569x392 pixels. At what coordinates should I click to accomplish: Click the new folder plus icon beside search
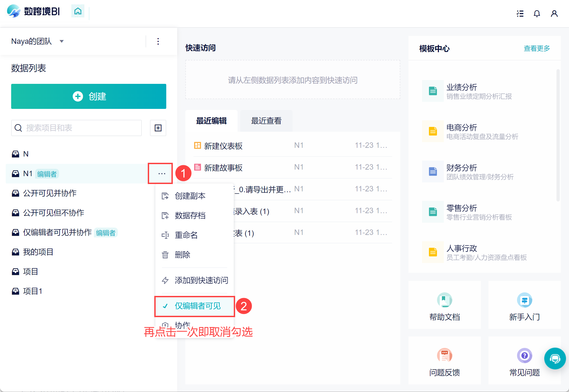(x=158, y=128)
